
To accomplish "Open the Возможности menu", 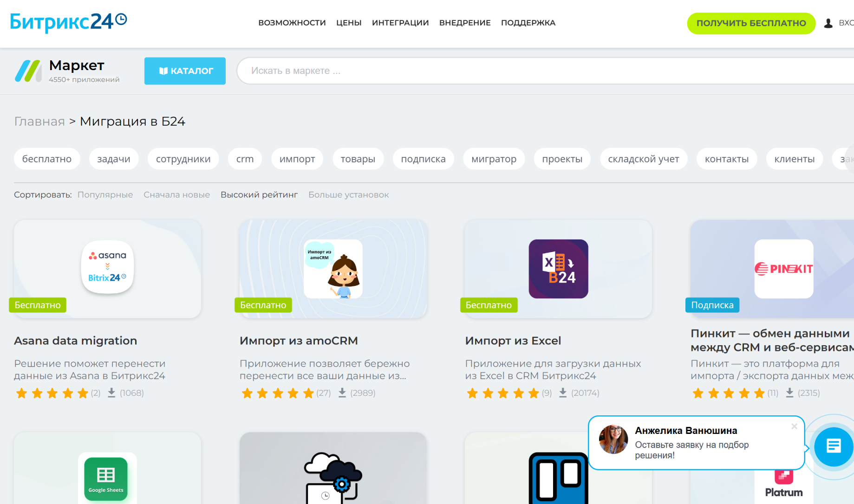I will click(x=292, y=23).
